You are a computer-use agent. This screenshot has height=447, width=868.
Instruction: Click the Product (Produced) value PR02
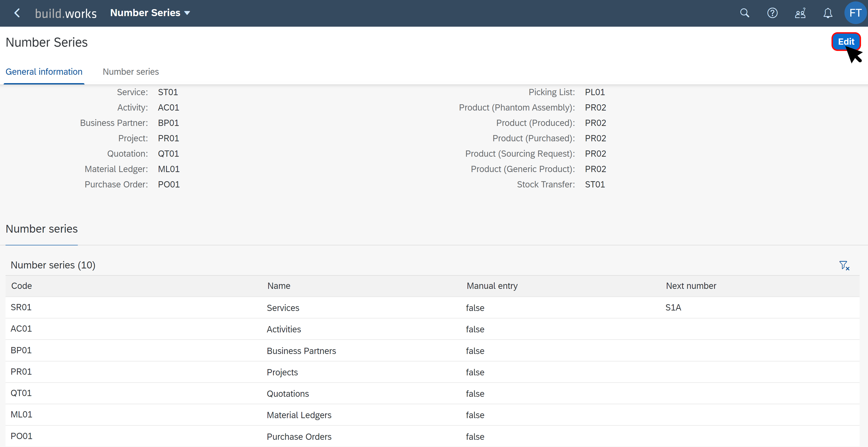[x=595, y=123]
